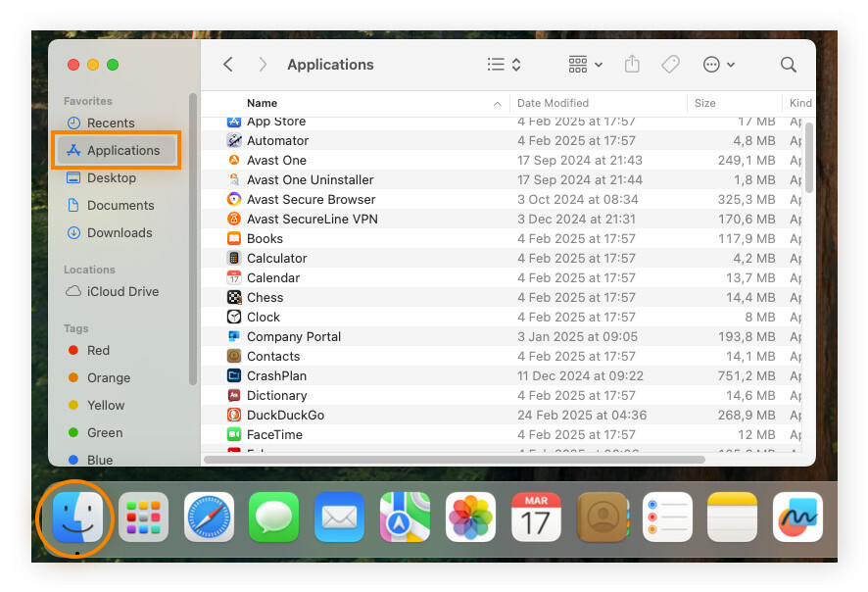868x592 pixels.
Task: Open the Calendar app showing MAR 17
Action: (x=536, y=518)
